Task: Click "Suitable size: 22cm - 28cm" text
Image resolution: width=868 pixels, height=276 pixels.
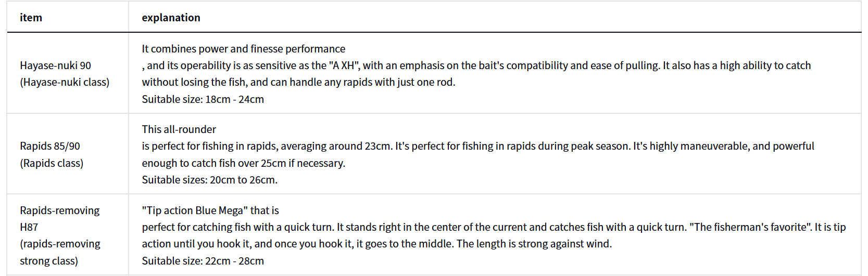Action: (203, 261)
